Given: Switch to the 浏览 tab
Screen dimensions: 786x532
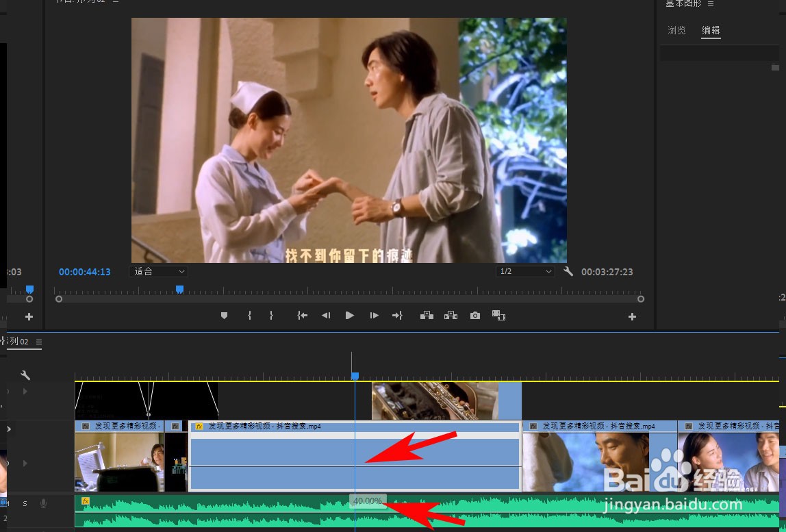Looking at the screenshot, I should click(x=676, y=30).
